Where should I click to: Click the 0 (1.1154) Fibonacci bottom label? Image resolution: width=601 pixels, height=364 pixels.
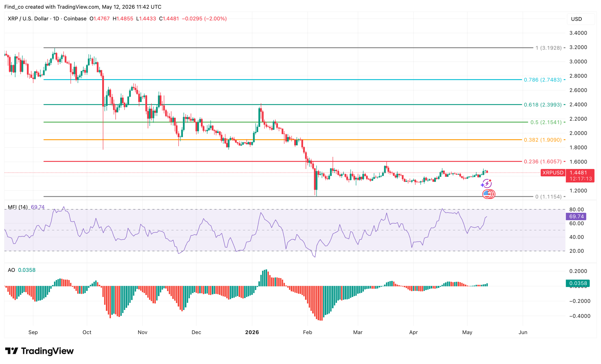point(549,196)
